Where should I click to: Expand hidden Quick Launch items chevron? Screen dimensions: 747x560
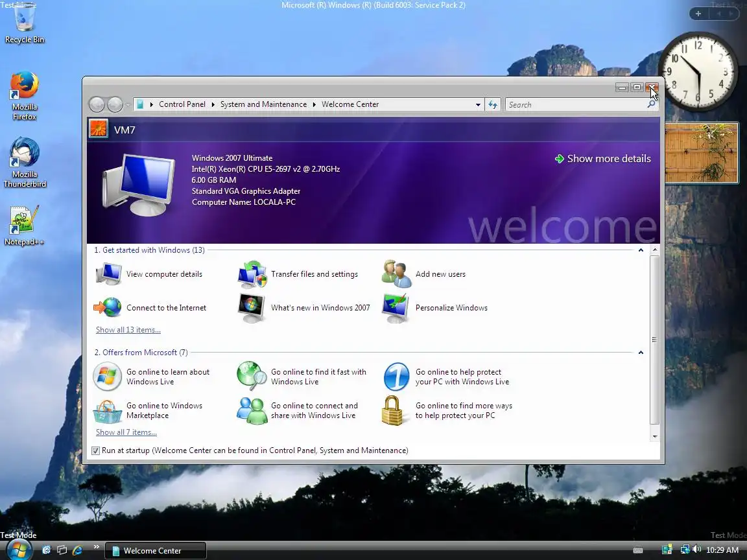tap(96, 546)
